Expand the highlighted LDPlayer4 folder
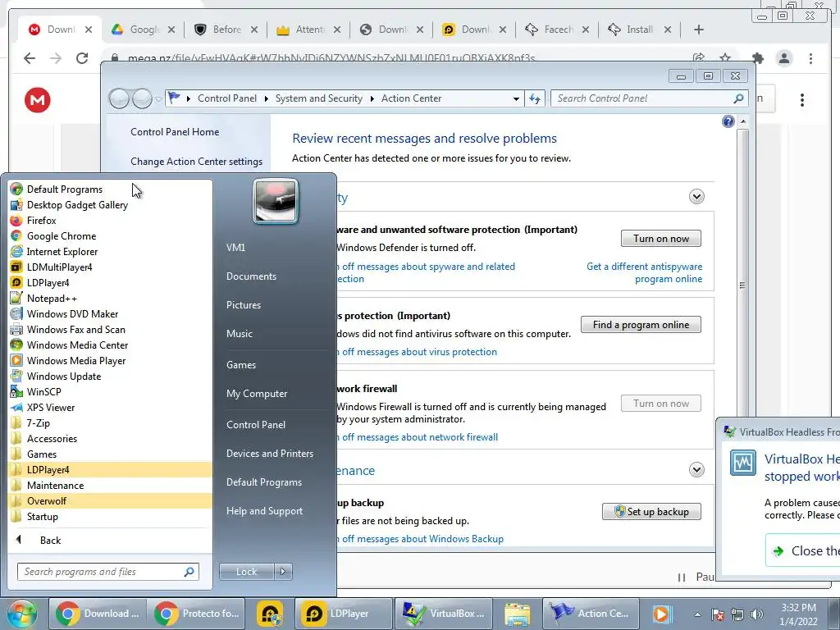This screenshot has width=840, height=630. [111, 470]
